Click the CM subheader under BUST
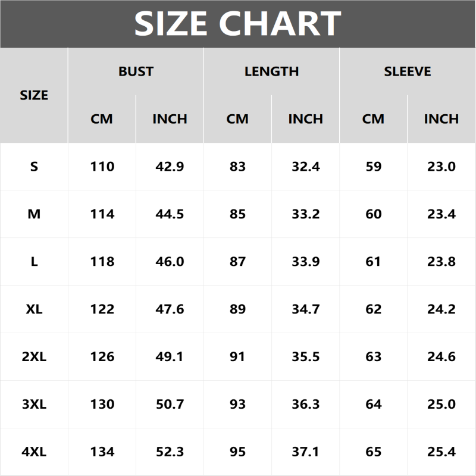 (102, 119)
